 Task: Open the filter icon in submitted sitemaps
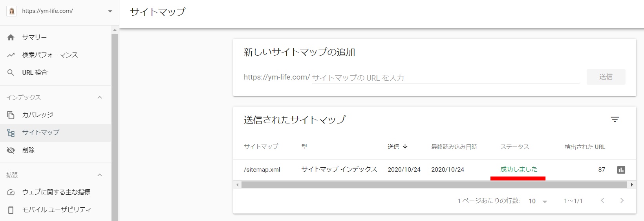click(615, 120)
